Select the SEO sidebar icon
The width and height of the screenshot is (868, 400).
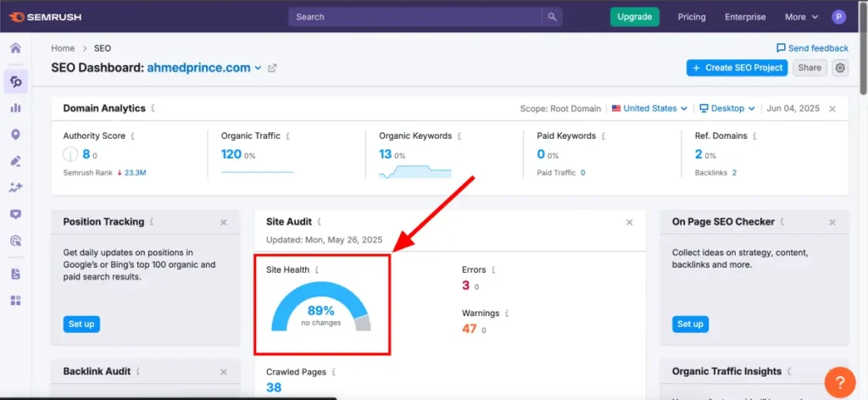coord(15,82)
